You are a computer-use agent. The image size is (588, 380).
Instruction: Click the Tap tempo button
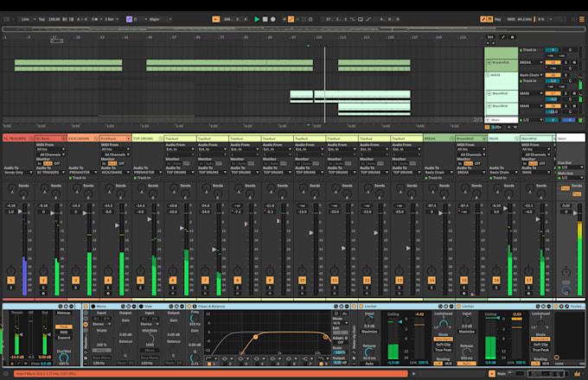click(x=42, y=19)
